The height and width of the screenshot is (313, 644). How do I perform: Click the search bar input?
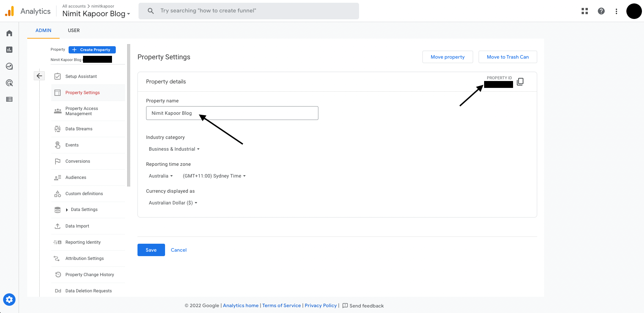click(249, 11)
